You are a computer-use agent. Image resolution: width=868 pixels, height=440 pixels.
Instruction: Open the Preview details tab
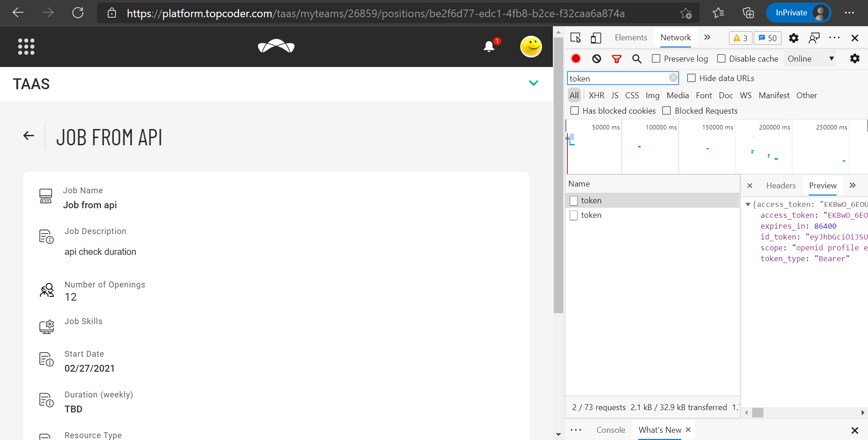pos(823,186)
